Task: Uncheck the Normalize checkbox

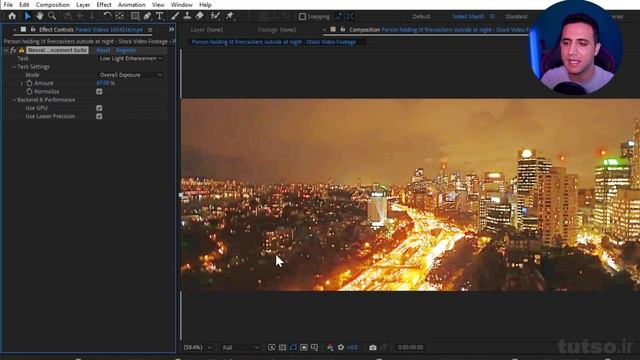Action: (x=99, y=91)
